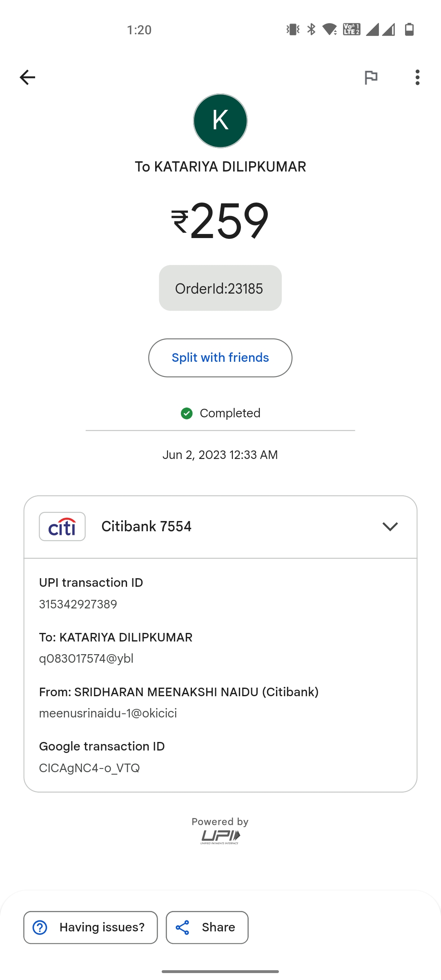Tap the green Completed checkmark icon

click(x=187, y=413)
